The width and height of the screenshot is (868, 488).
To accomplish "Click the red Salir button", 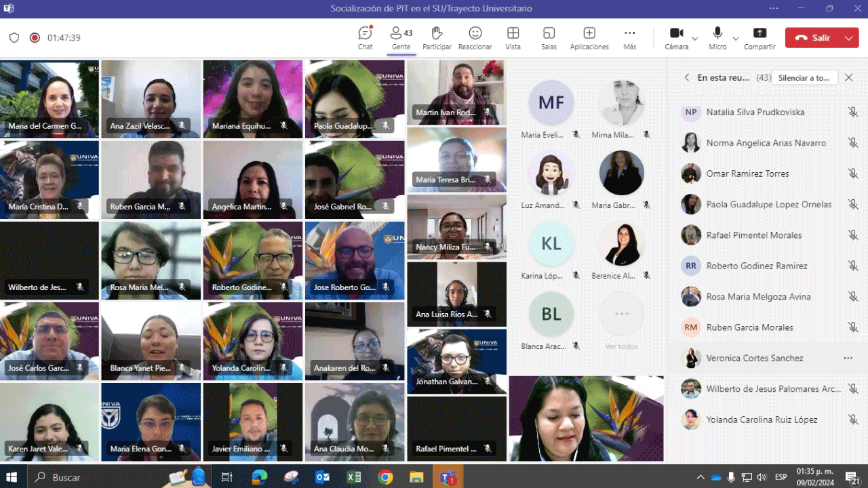I will tap(813, 38).
